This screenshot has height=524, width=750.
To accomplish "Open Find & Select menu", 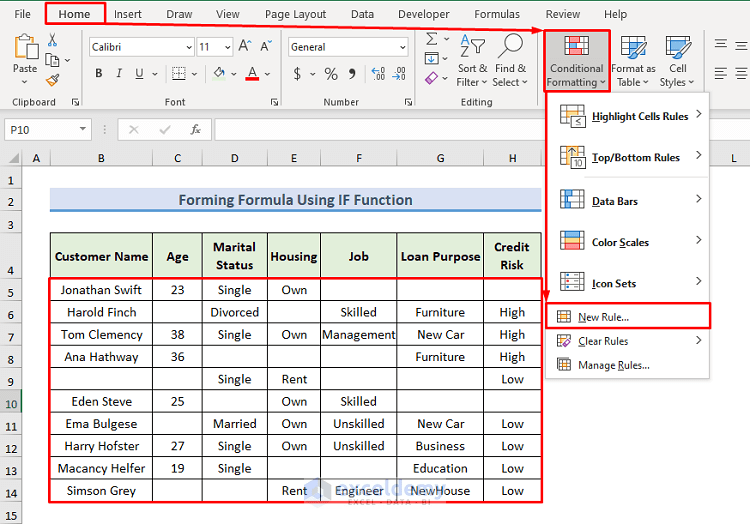I will tap(510, 60).
